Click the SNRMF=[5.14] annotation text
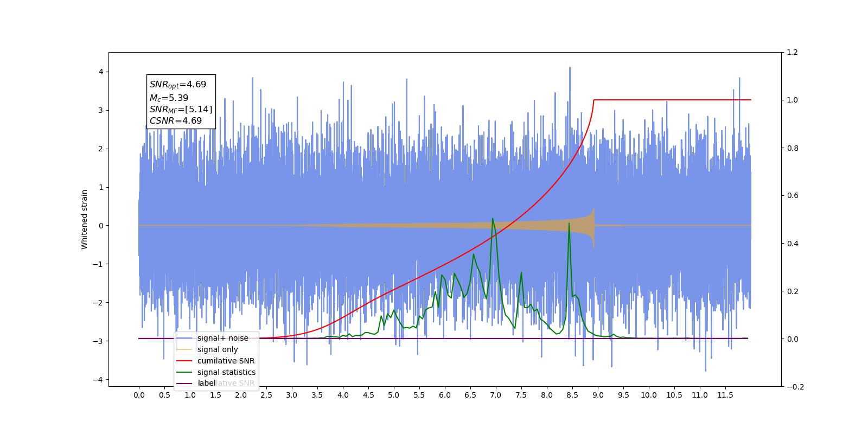The height and width of the screenshot is (434, 868). [181, 110]
